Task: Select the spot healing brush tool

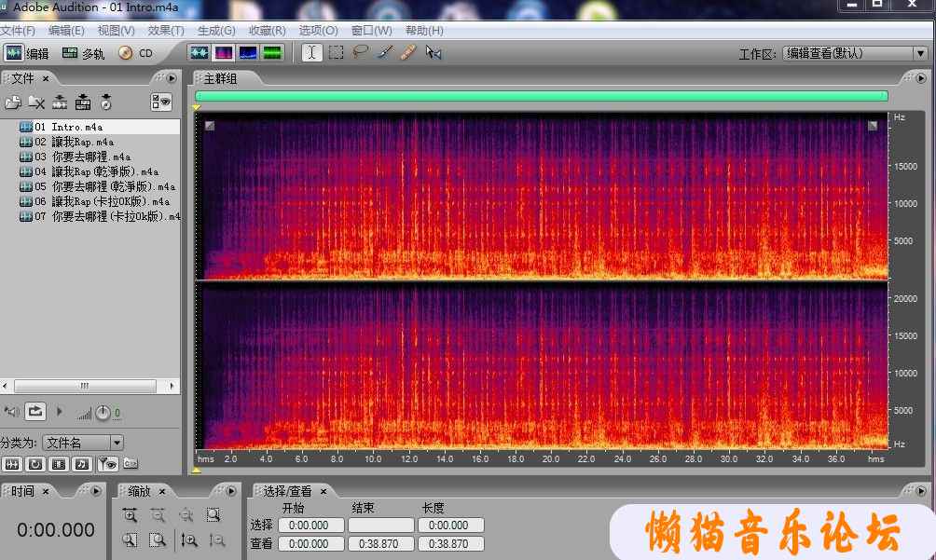Action: point(408,52)
